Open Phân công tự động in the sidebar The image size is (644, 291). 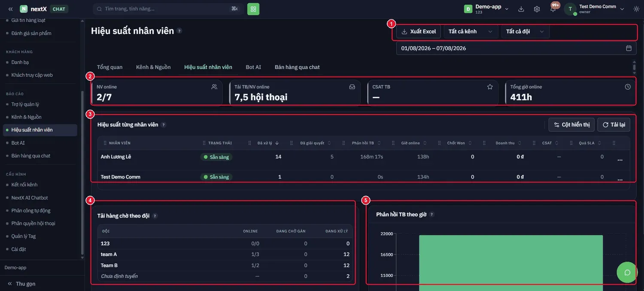point(31,211)
